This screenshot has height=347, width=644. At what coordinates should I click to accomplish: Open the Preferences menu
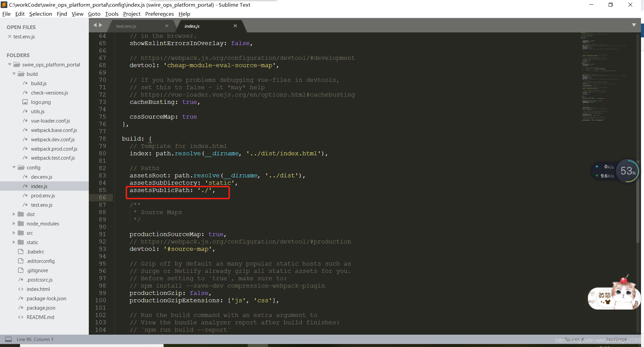160,14
